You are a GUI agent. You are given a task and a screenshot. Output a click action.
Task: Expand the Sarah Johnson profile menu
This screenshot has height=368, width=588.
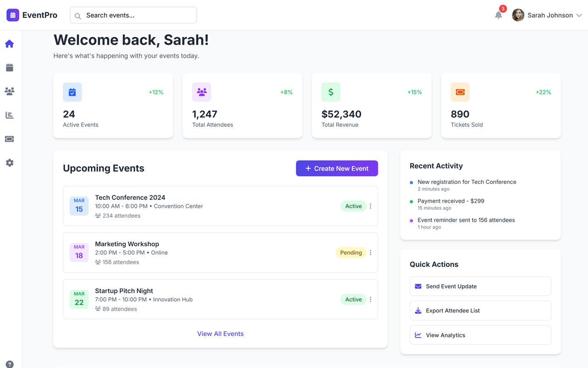click(x=548, y=15)
